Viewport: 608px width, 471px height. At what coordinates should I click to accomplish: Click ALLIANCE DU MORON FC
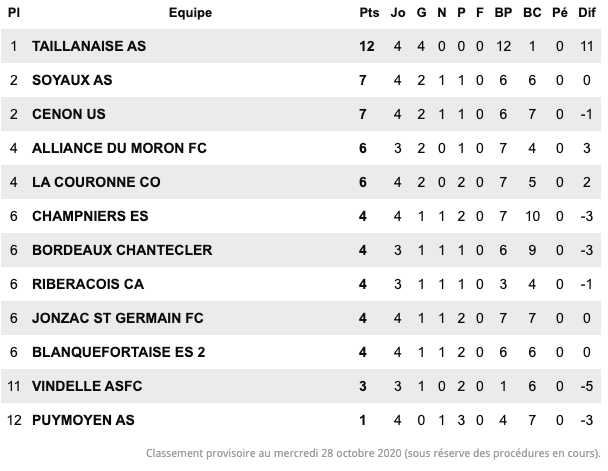coord(119,148)
